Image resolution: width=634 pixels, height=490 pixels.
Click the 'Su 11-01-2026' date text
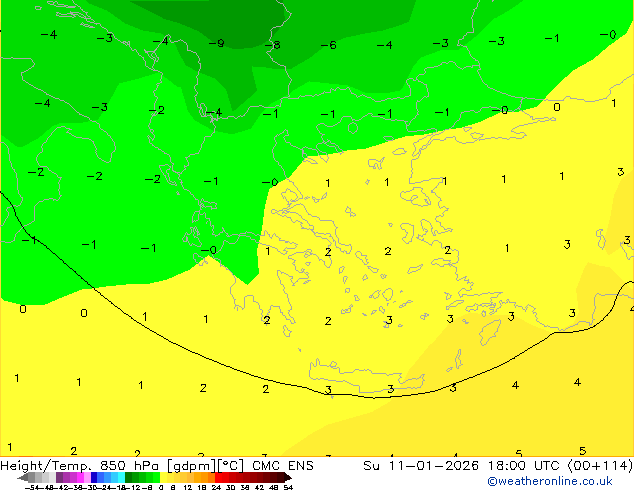pyautogui.click(x=421, y=466)
